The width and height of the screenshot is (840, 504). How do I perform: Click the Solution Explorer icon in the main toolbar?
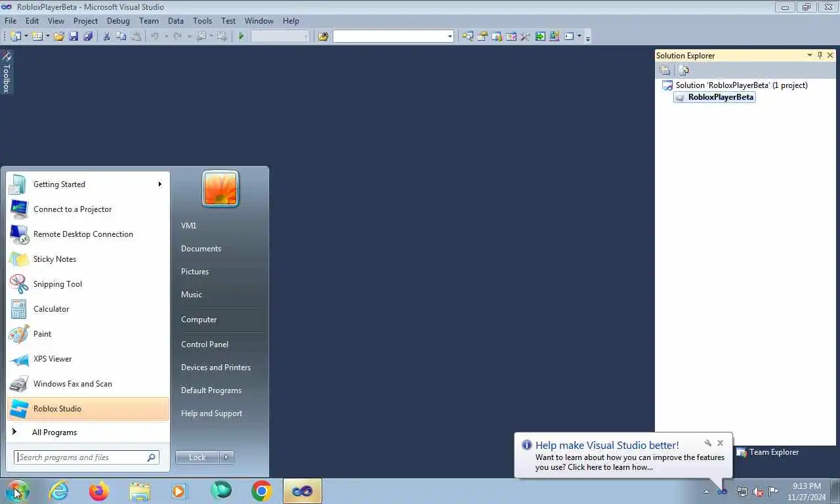coord(467,37)
